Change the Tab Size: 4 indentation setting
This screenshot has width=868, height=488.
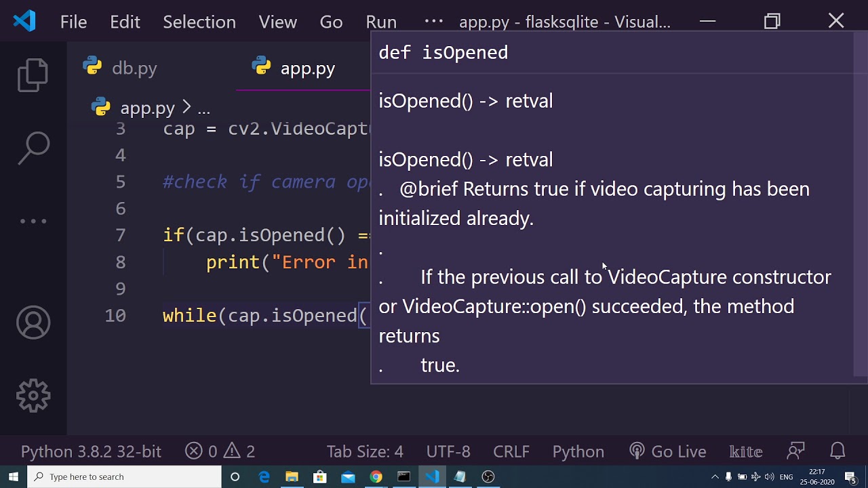[365, 451]
